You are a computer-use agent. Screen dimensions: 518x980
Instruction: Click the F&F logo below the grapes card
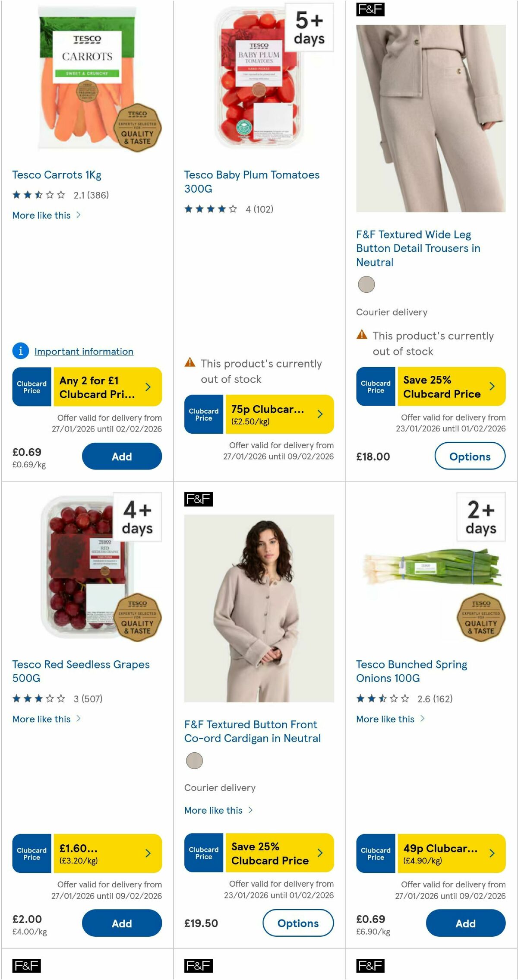(x=26, y=966)
